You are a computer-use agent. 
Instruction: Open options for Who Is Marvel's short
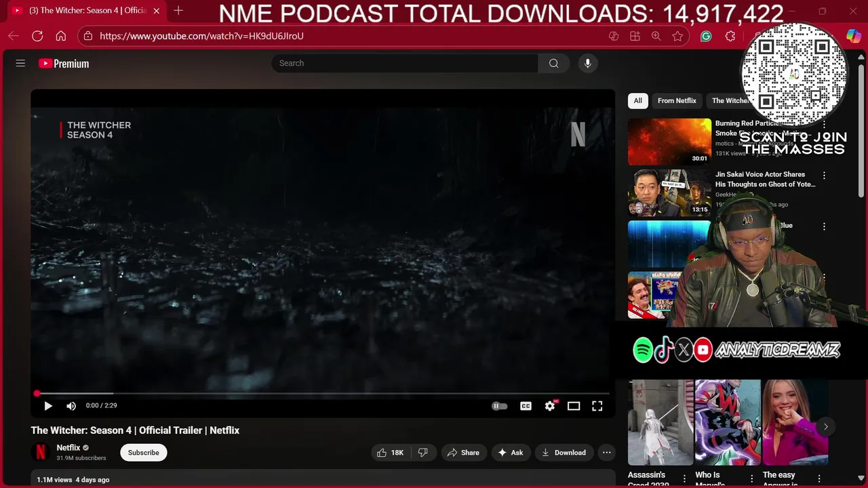pos(751,479)
